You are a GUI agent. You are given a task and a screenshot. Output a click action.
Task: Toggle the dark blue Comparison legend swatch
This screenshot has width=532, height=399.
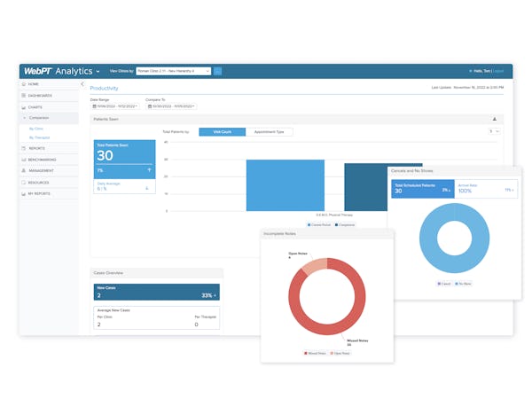[337, 224]
